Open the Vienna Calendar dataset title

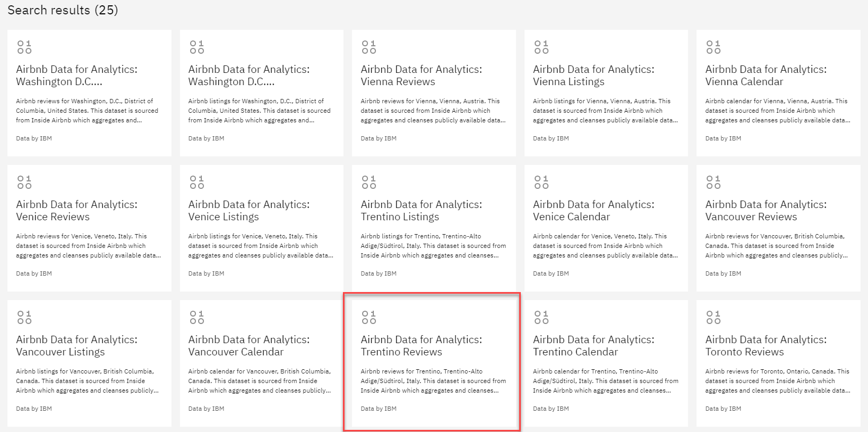(x=765, y=76)
